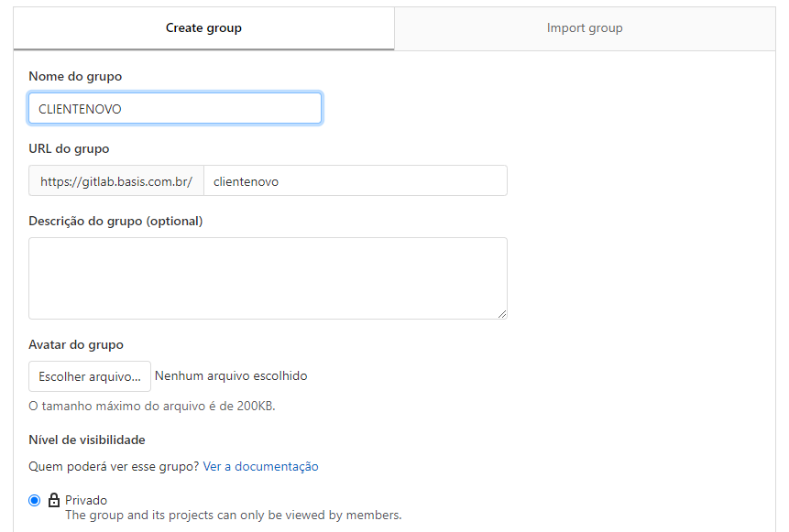The width and height of the screenshot is (789, 532).
Task: Click the gitlab.basis.com.br URL prefix box
Action: point(116,181)
